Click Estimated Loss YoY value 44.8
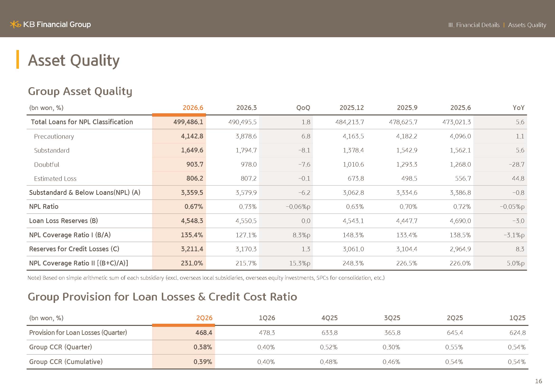Viewport: 555px width, 392px height. (518, 179)
